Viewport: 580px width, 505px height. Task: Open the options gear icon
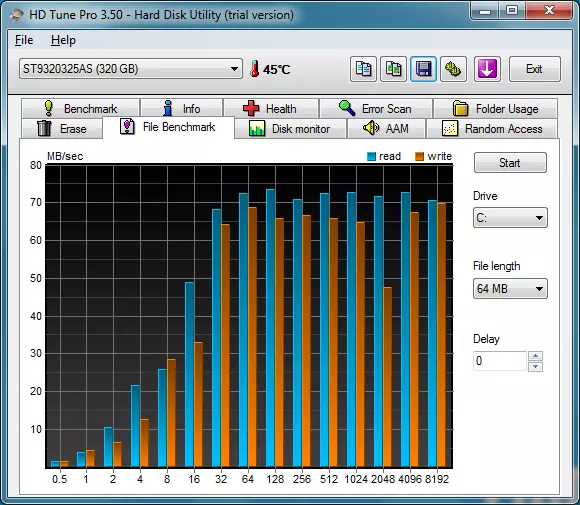(x=453, y=69)
